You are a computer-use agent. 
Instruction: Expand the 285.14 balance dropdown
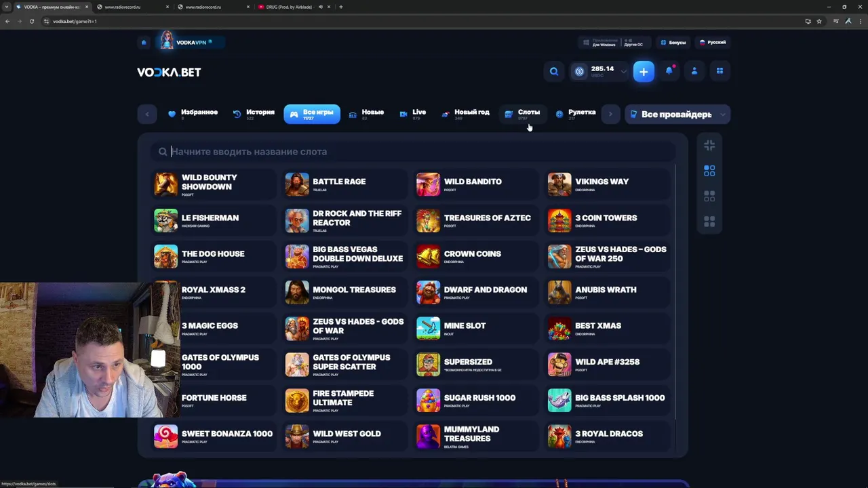click(624, 71)
